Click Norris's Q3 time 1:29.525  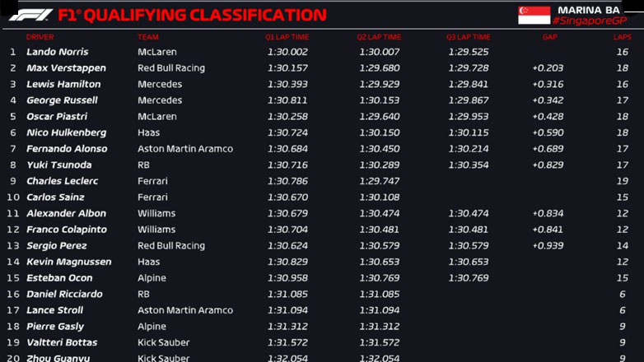(469, 52)
